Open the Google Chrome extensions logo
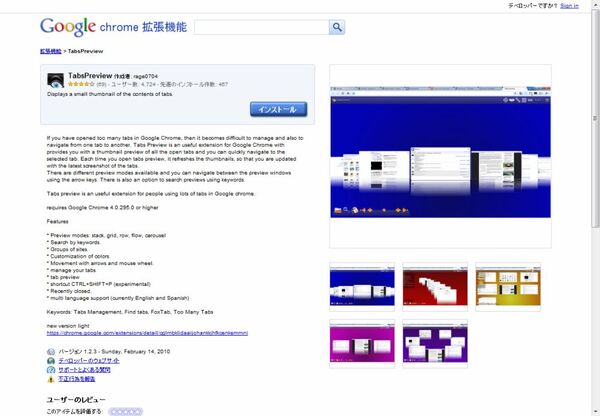 click(113, 27)
